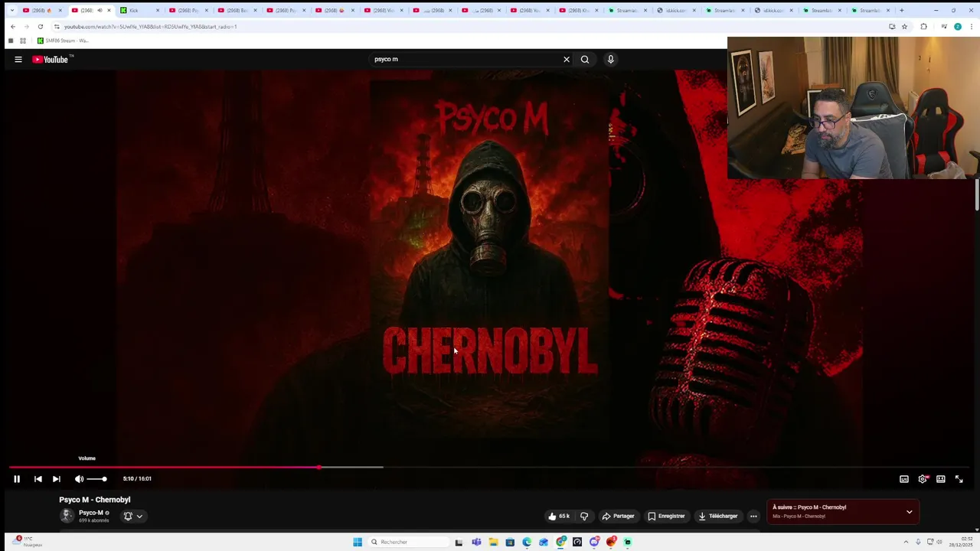Open the browser extensions puzzle icon

(x=923, y=27)
